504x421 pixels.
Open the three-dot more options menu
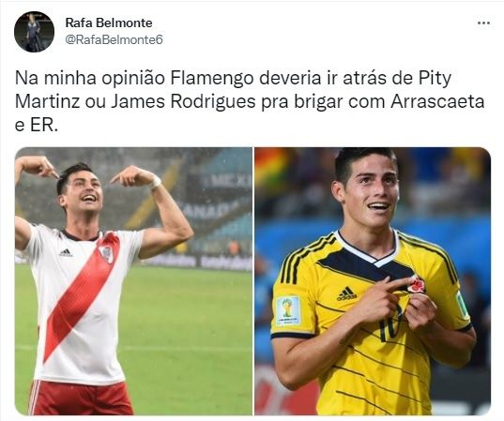click(x=483, y=23)
